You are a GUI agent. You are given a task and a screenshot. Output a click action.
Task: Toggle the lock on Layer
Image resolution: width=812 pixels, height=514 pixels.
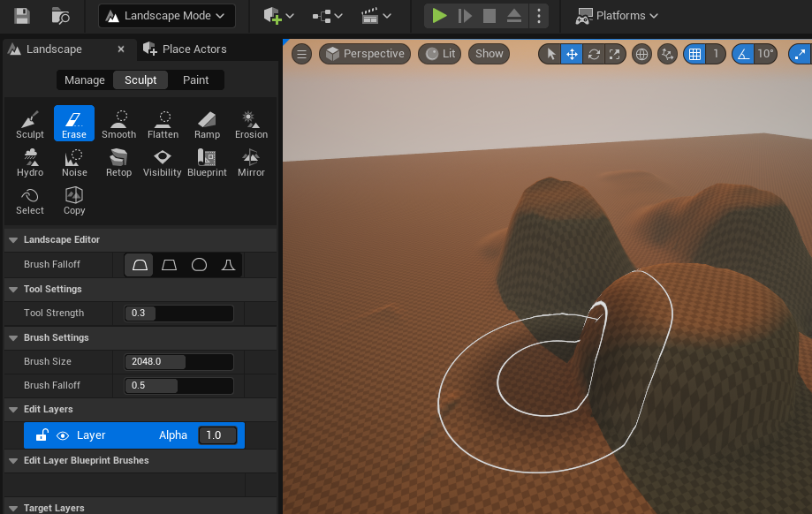click(42, 435)
